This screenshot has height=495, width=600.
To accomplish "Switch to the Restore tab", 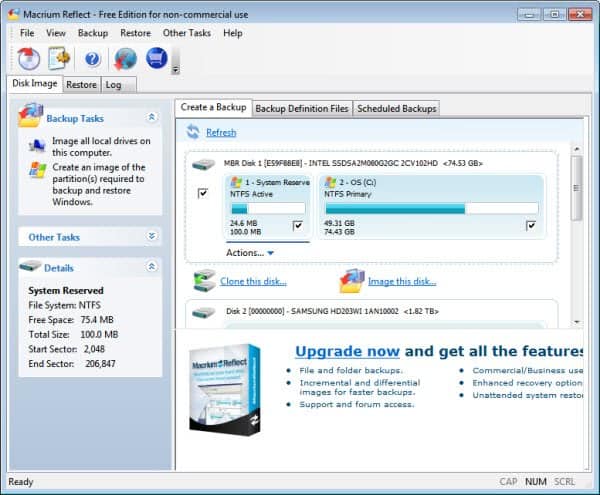I will point(82,85).
